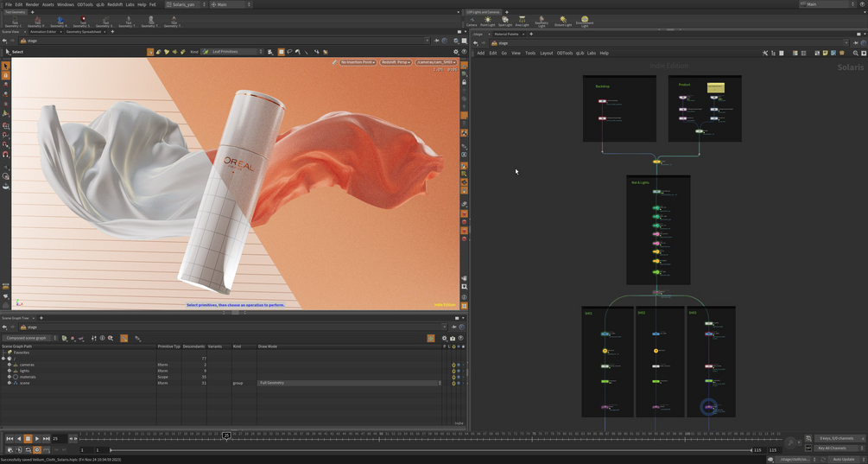Toggle the highlighted orange scene graph button
Image resolution: width=868 pixels, height=464 pixels.
tap(124, 338)
